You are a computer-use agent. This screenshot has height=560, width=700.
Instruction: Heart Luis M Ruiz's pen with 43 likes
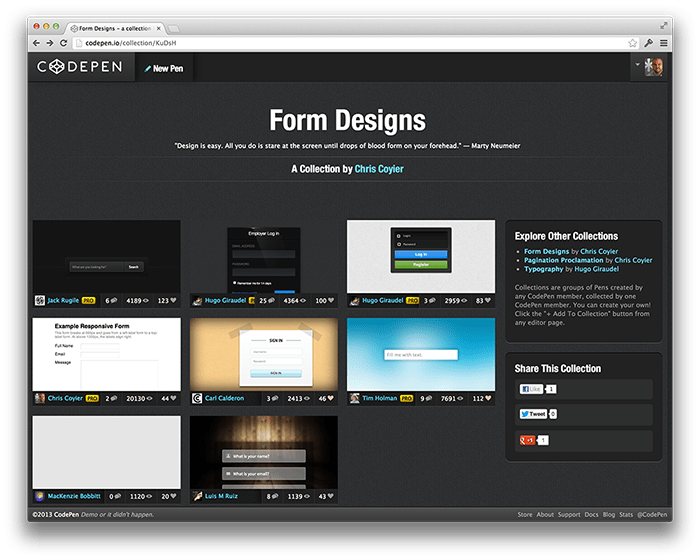(x=331, y=496)
